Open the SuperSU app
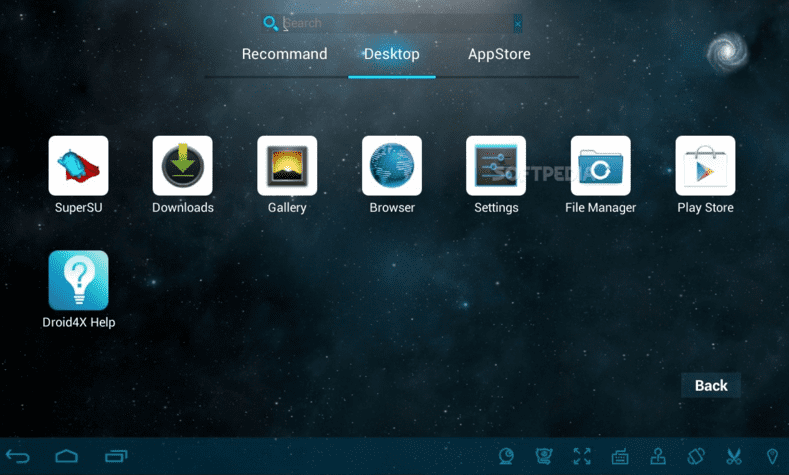789x475 pixels. (x=78, y=166)
